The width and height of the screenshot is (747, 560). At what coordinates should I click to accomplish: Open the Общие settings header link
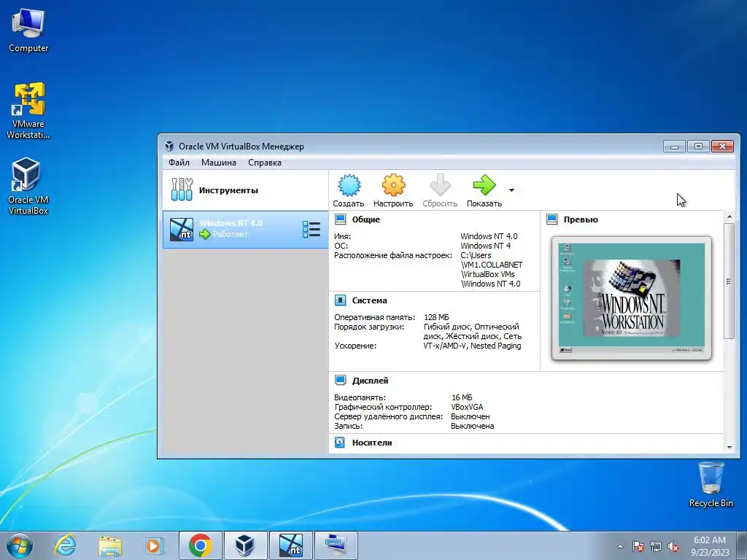pyautogui.click(x=366, y=219)
